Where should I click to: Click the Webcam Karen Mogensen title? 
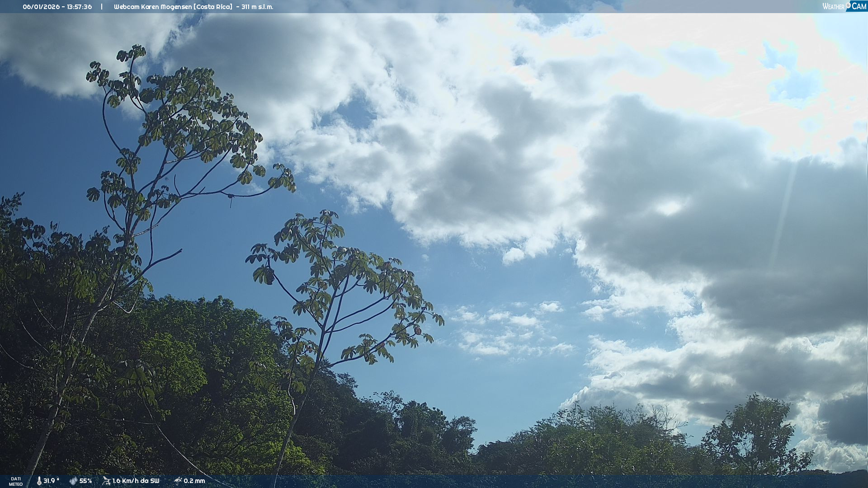[x=153, y=7]
